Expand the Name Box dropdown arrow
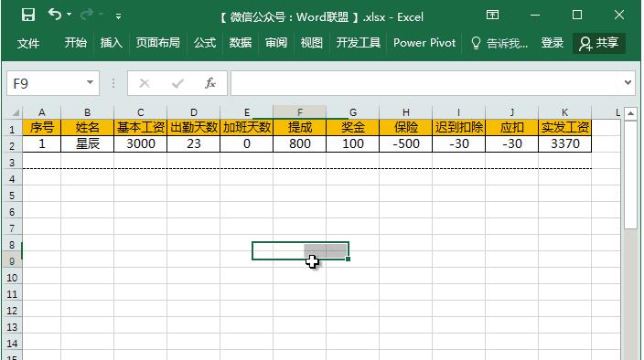The height and width of the screenshot is (360, 644). (x=90, y=82)
